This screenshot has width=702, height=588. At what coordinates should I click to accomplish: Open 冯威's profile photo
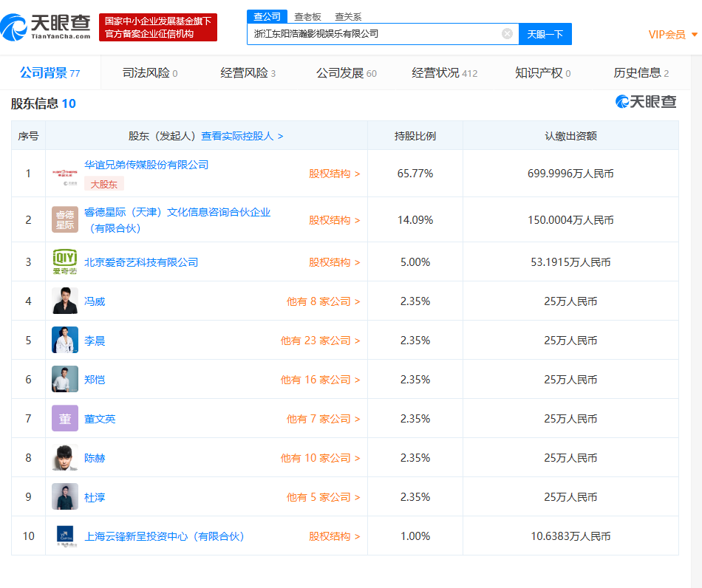click(x=65, y=301)
